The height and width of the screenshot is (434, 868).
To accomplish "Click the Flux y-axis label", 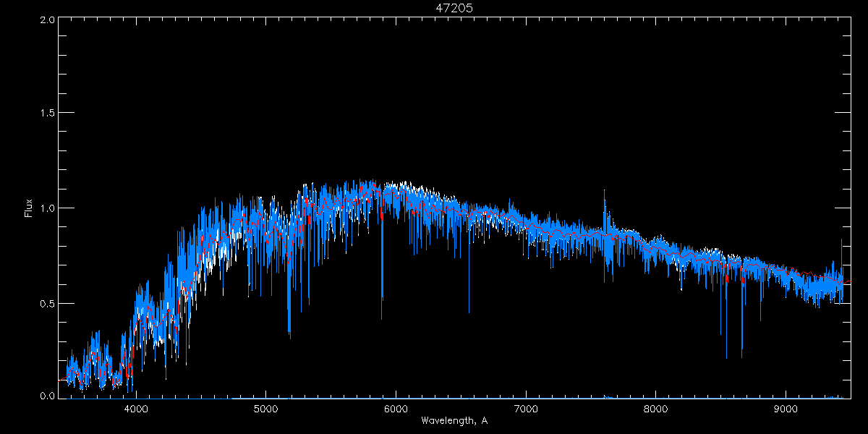I will point(29,208).
